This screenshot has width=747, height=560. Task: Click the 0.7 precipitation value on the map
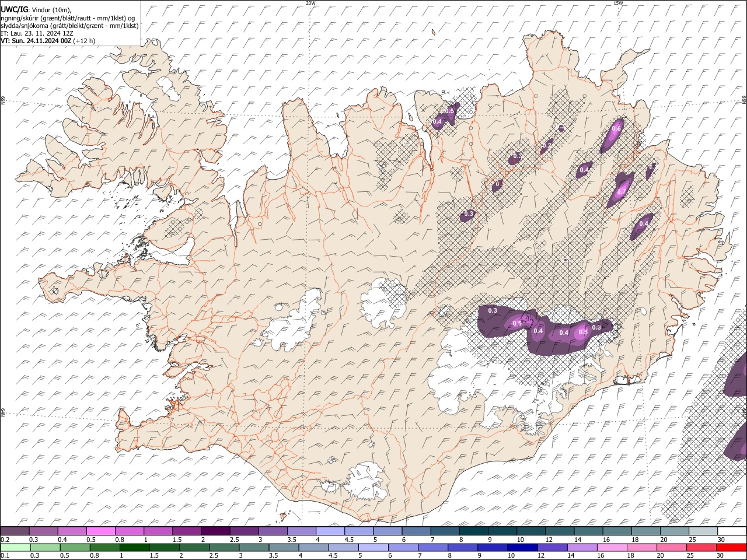(x=622, y=191)
